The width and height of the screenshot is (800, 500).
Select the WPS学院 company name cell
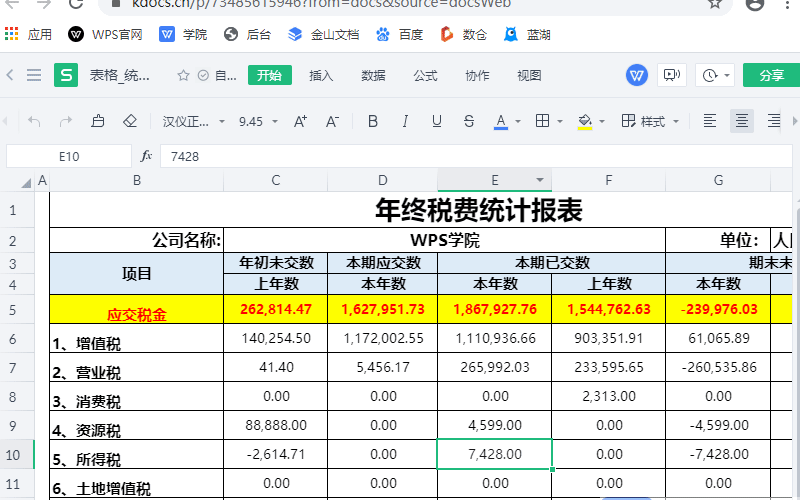444,240
